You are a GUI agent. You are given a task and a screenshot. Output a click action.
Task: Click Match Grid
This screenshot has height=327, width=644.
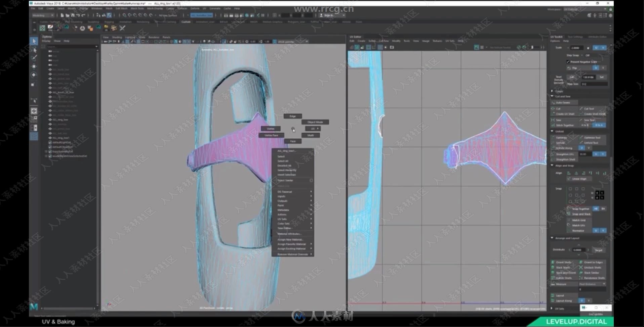click(x=579, y=220)
